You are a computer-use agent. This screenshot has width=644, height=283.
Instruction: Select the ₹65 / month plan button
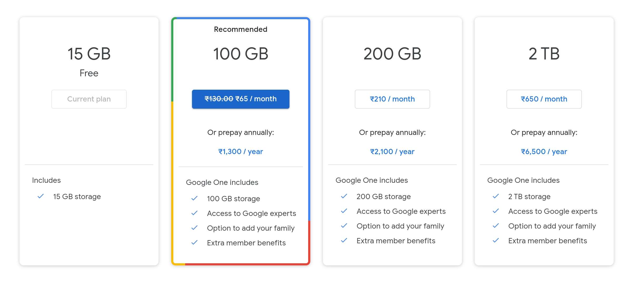pos(240,99)
